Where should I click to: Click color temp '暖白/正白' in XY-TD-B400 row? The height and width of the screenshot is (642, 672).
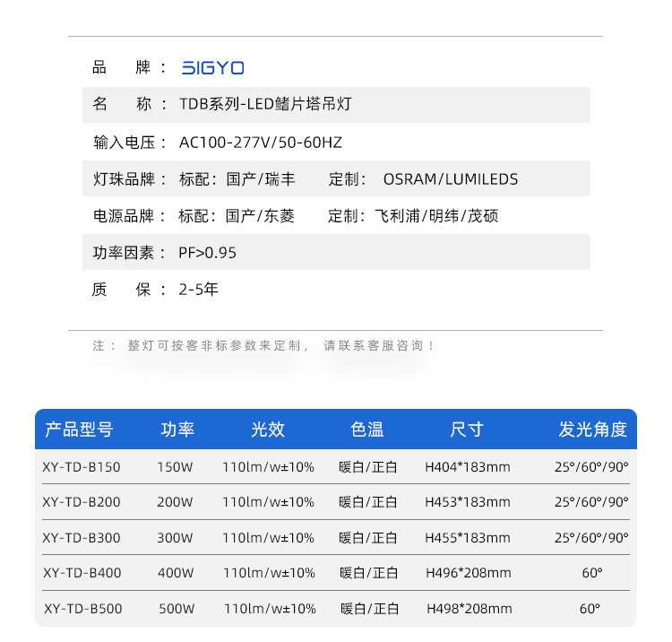pos(369,573)
